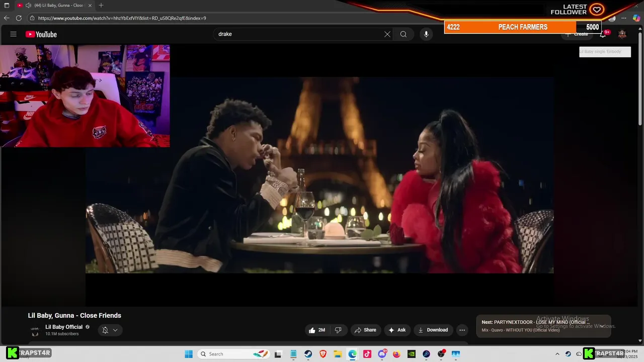Open the tab actions menu icon
Screen dimensions: 644x362
tap(7, 5)
